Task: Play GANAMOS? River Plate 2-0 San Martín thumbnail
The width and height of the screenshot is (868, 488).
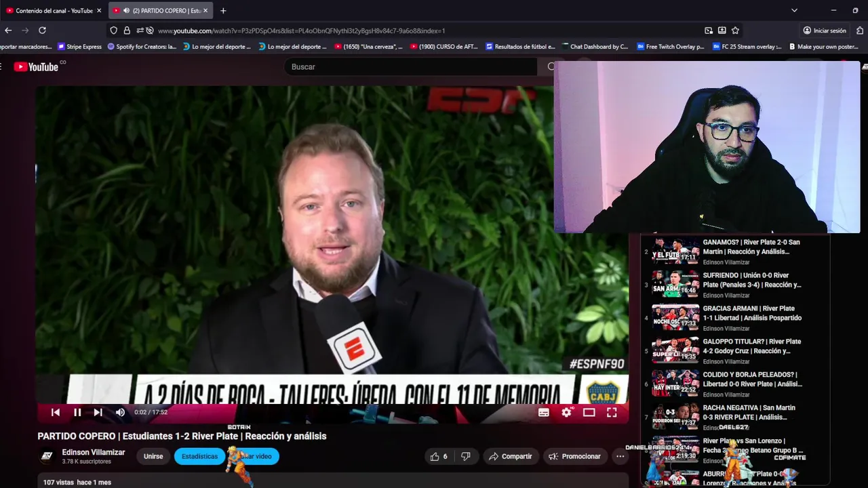Action: click(x=675, y=251)
